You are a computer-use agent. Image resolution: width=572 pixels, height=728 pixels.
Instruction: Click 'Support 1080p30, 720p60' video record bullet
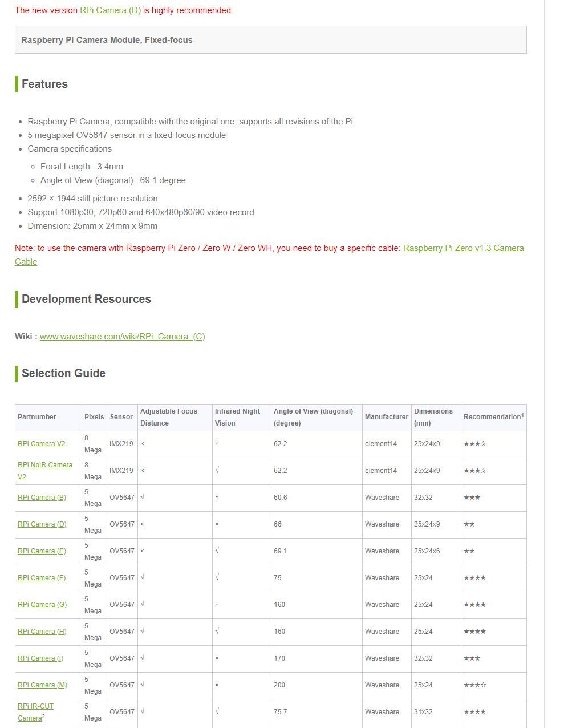point(141,212)
